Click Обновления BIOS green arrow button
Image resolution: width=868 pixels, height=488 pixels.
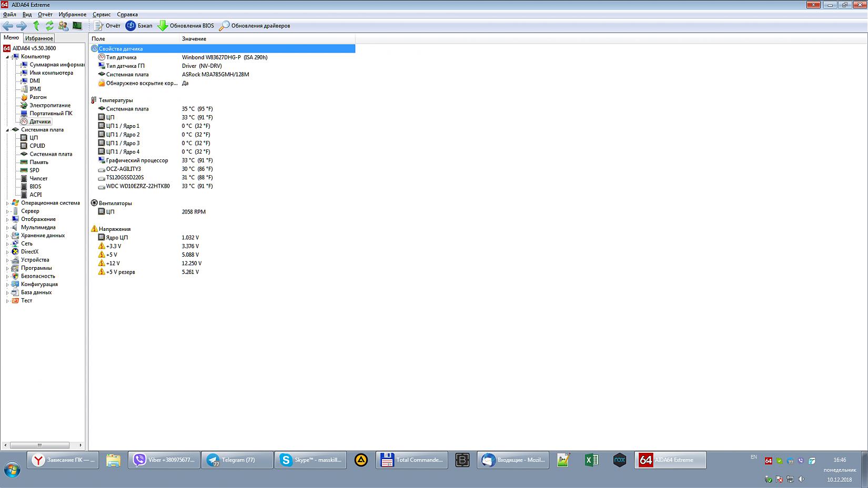point(186,26)
